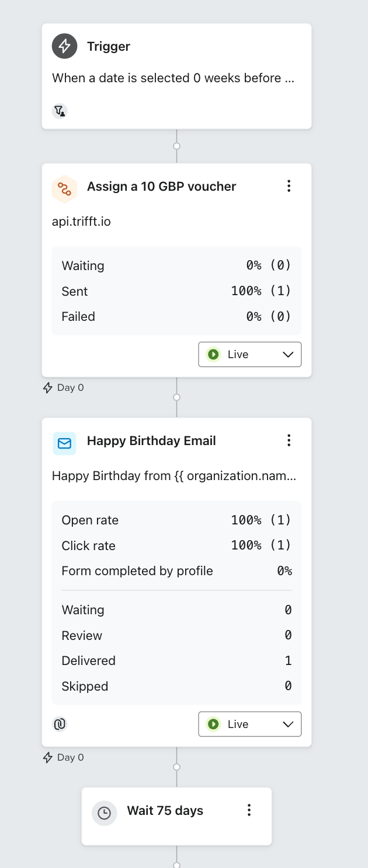Image resolution: width=368 pixels, height=868 pixels.
Task: Click the Happy Birthday Email envelope icon
Action: 64,443
